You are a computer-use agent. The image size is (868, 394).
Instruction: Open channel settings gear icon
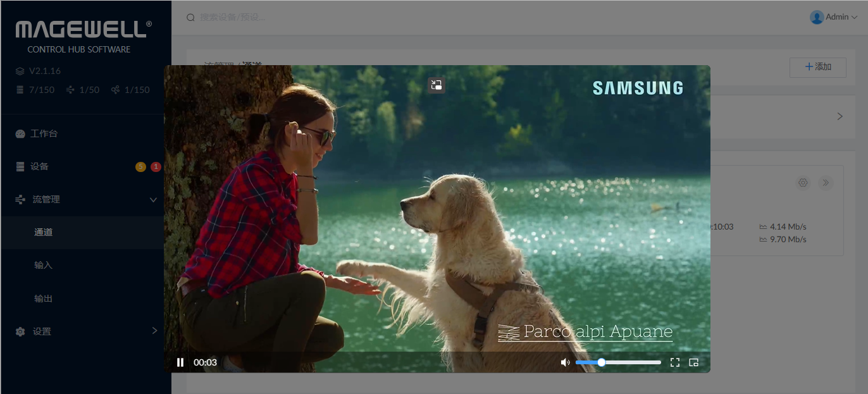pyautogui.click(x=803, y=183)
